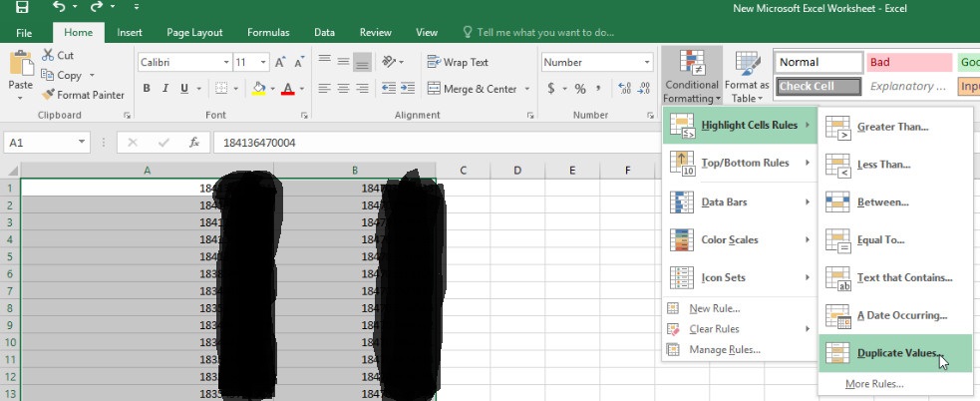Click the Insert Function fx icon
This screenshot has height=401, width=980.
(x=194, y=143)
